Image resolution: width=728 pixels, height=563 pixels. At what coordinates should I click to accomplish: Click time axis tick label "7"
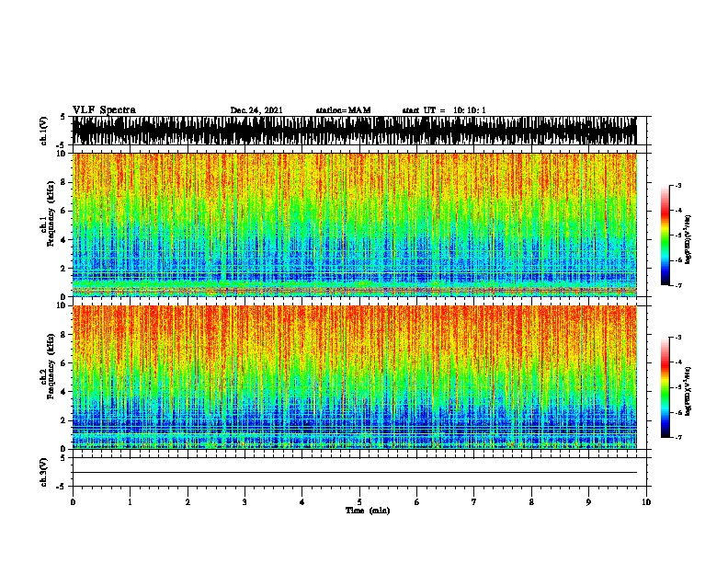click(x=474, y=501)
